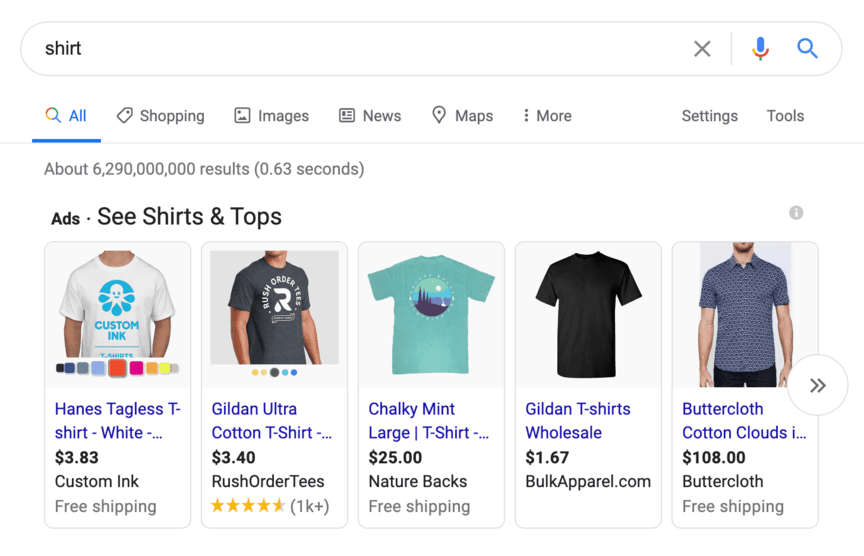Screen dimensions: 864x556
Task: Open the Chalky Mint Large T-Shirt link
Action: coord(429,421)
